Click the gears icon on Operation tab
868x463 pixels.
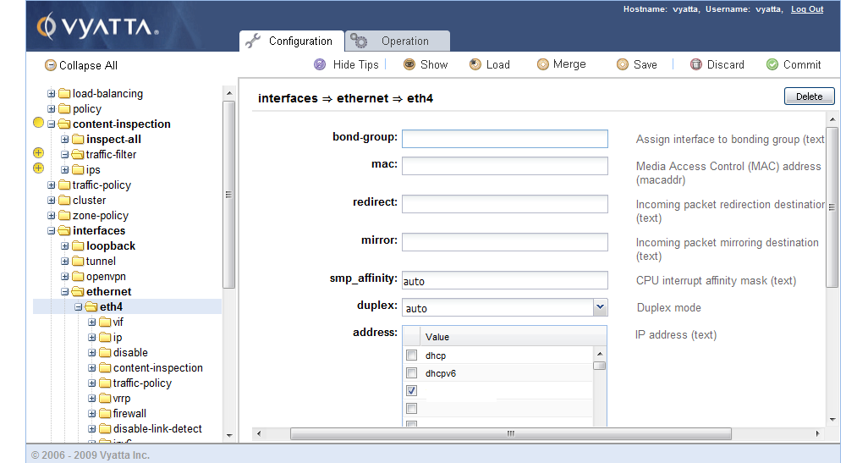[x=359, y=41]
